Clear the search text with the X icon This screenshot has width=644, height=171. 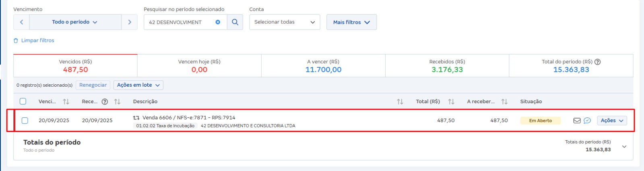[218, 22]
